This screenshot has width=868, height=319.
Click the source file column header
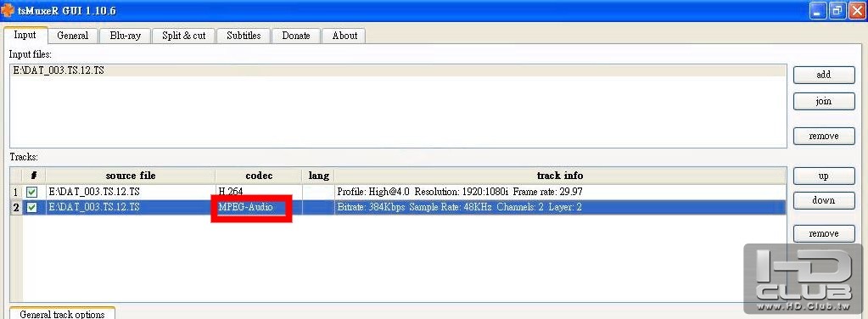pyautogui.click(x=130, y=176)
